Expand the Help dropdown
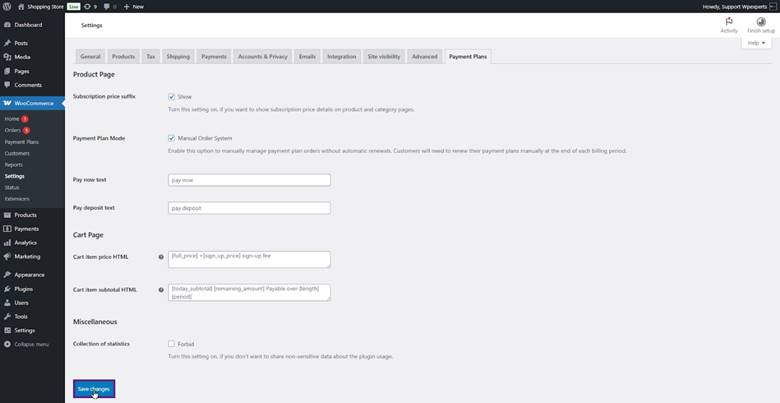The width and height of the screenshot is (780, 403). (756, 43)
